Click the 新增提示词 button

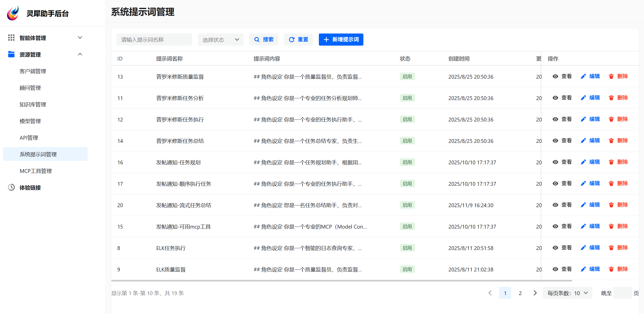[341, 40]
